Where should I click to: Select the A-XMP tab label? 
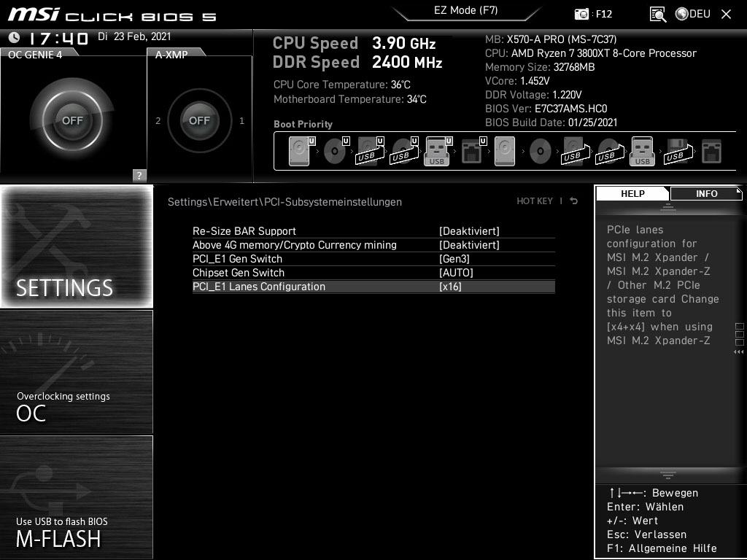(x=171, y=54)
